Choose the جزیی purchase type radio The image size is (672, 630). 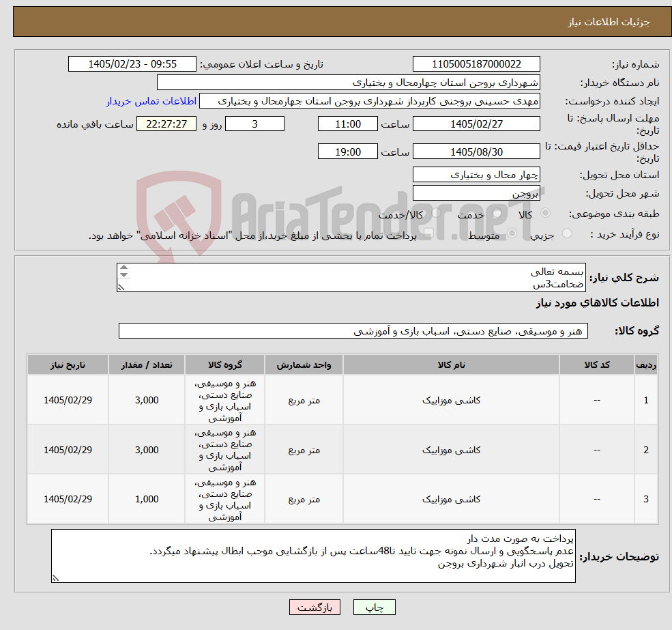566,233
